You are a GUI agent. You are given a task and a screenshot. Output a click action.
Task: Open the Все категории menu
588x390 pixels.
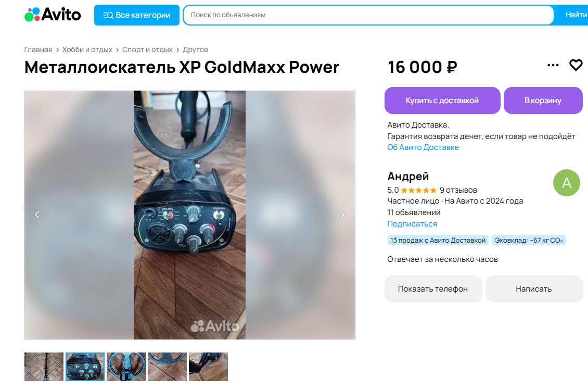point(136,15)
